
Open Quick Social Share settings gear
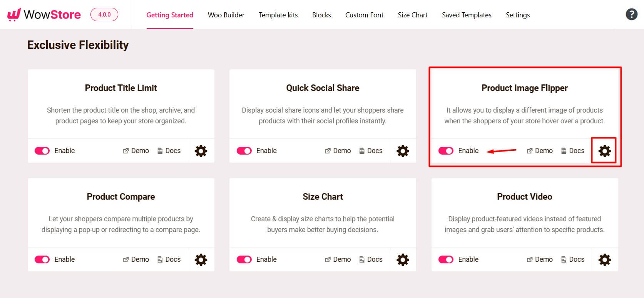403,151
